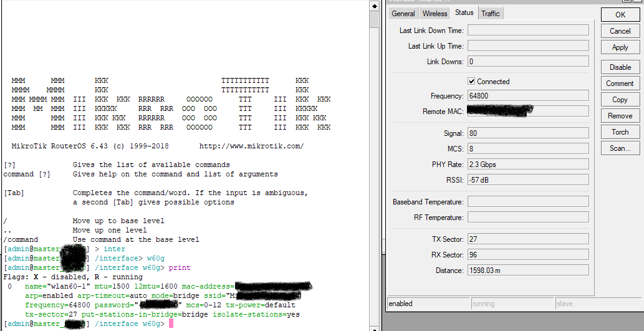Click 'Flags: X - disabled, R - running' line
This screenshot has height=331, width=644.
click(x=73, y=277)
